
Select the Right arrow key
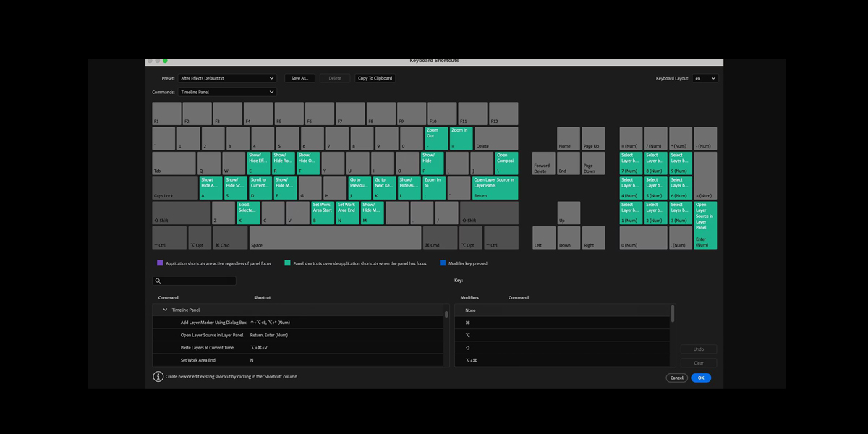click(592, 238)
